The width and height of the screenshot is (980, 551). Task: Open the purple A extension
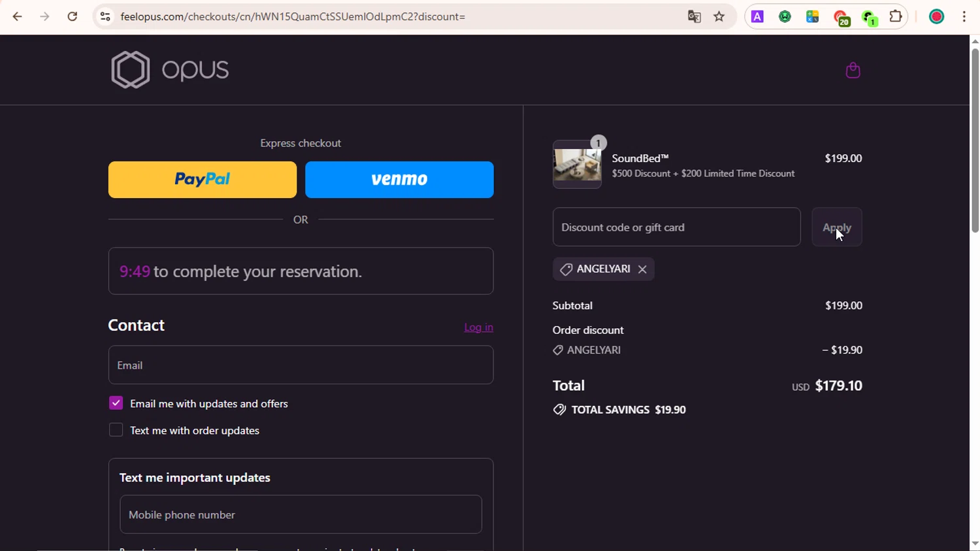coord(757,17)
